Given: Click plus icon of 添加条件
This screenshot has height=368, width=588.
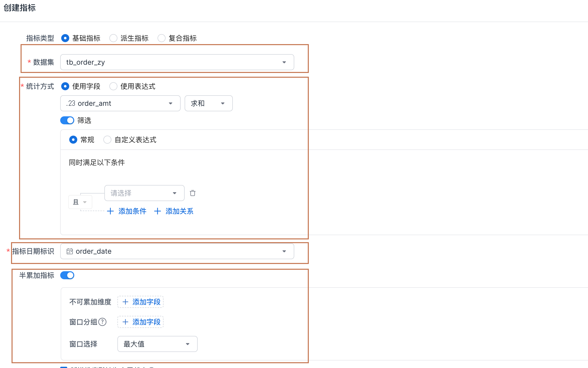Looking at the screenshot, I should click(110, 211).
